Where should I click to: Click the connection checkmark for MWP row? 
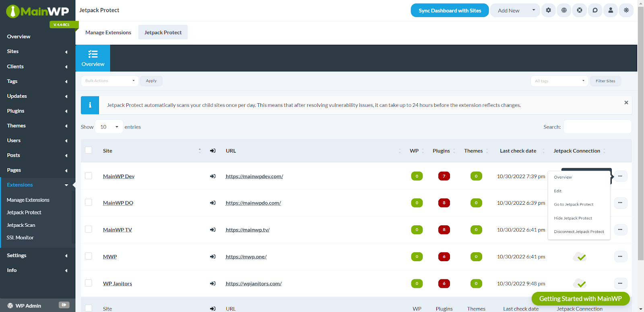point(580,257)
